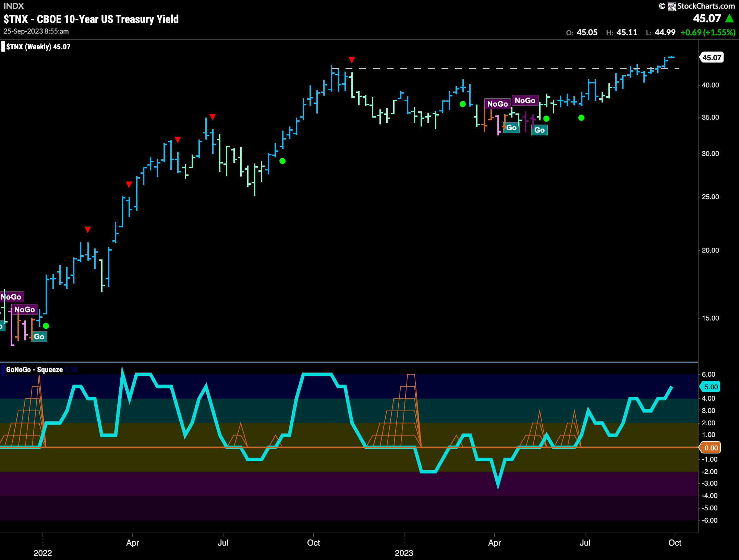Click the second NoGo label near April 2023

pyautogui.click(x=525, y=100)
